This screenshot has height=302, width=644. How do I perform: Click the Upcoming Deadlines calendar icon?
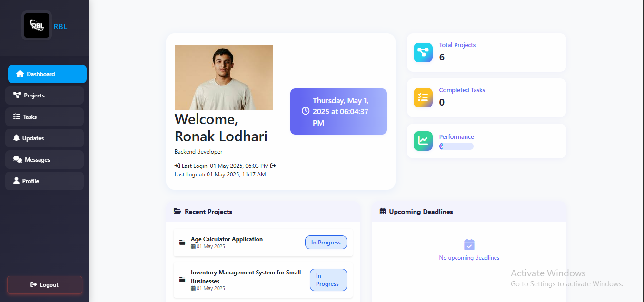coord(383,212)
